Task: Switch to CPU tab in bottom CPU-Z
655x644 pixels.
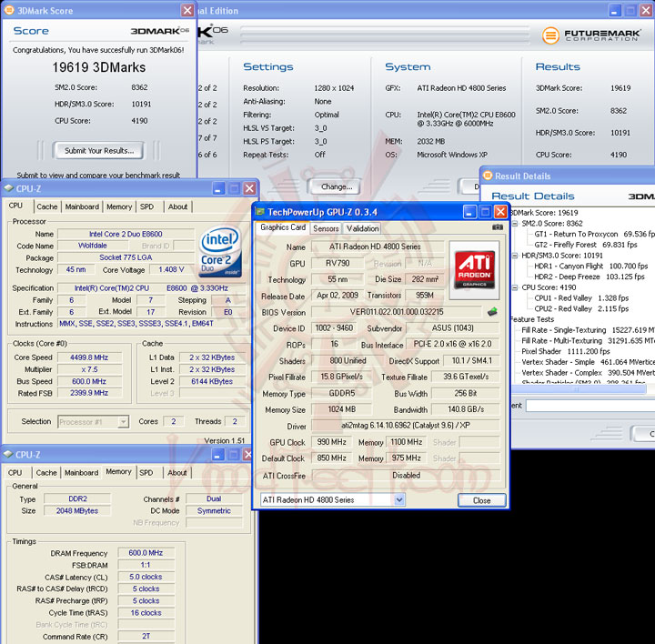Action: click(x=15, y=473)
